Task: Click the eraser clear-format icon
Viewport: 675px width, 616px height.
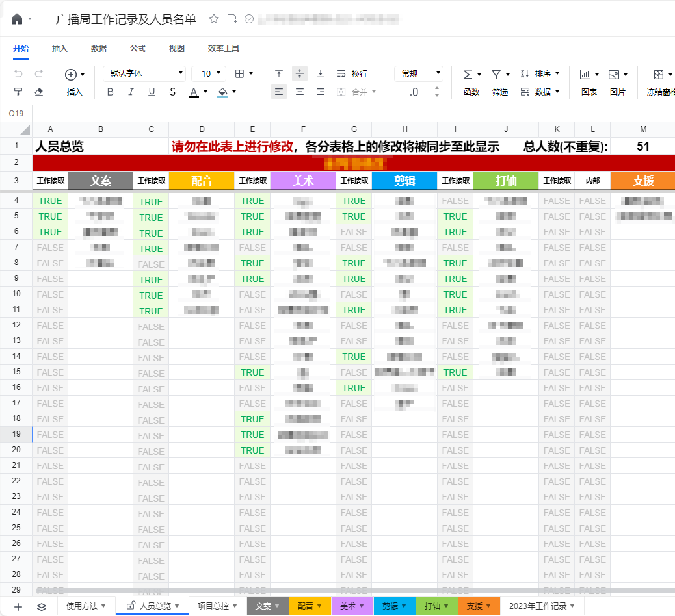Action: pyautogui.click(x=38, y=92)
